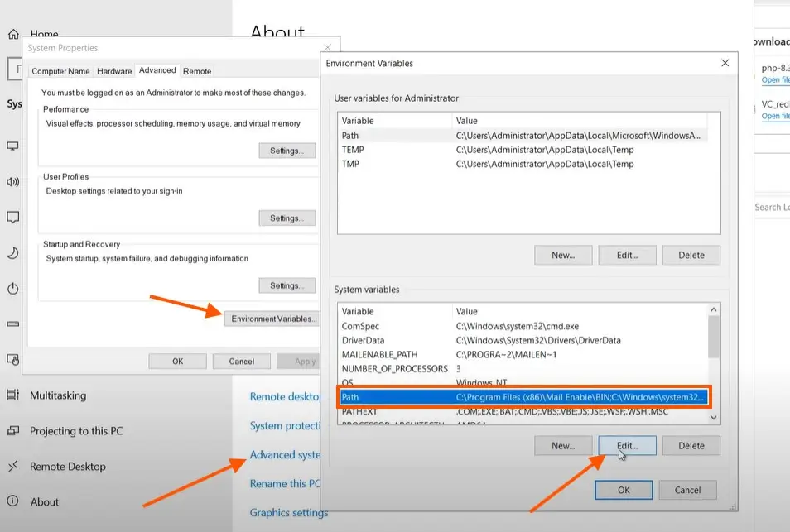Click the System variables scrollbar thumb

point(714,338)
